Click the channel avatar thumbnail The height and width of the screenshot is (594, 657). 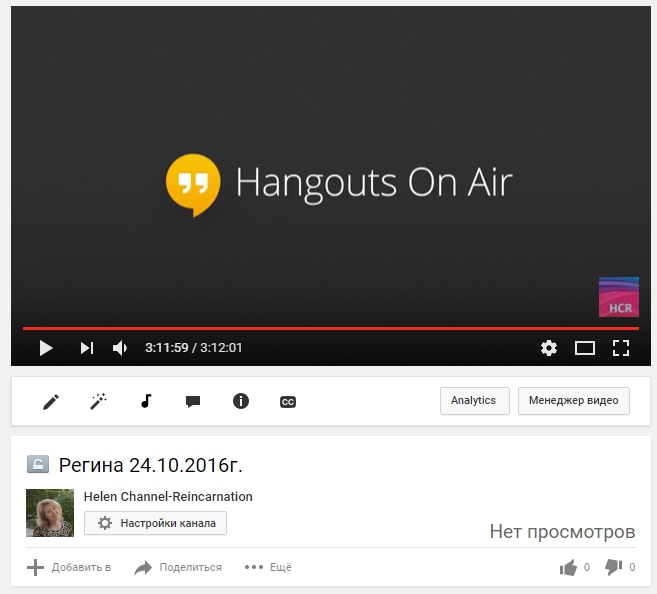coord(50,513)
